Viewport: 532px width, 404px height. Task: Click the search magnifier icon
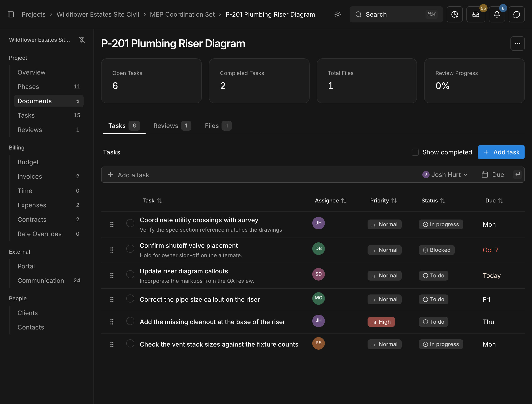358,14
